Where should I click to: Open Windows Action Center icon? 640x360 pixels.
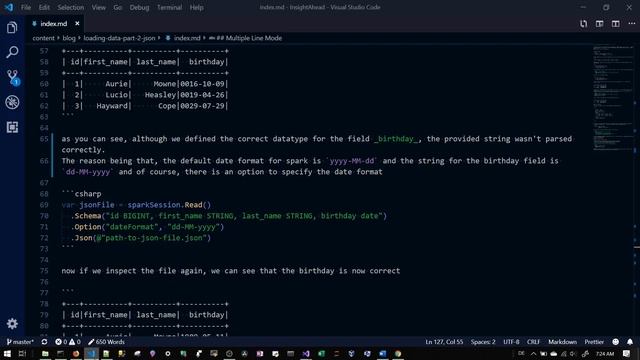pos(627,353)
